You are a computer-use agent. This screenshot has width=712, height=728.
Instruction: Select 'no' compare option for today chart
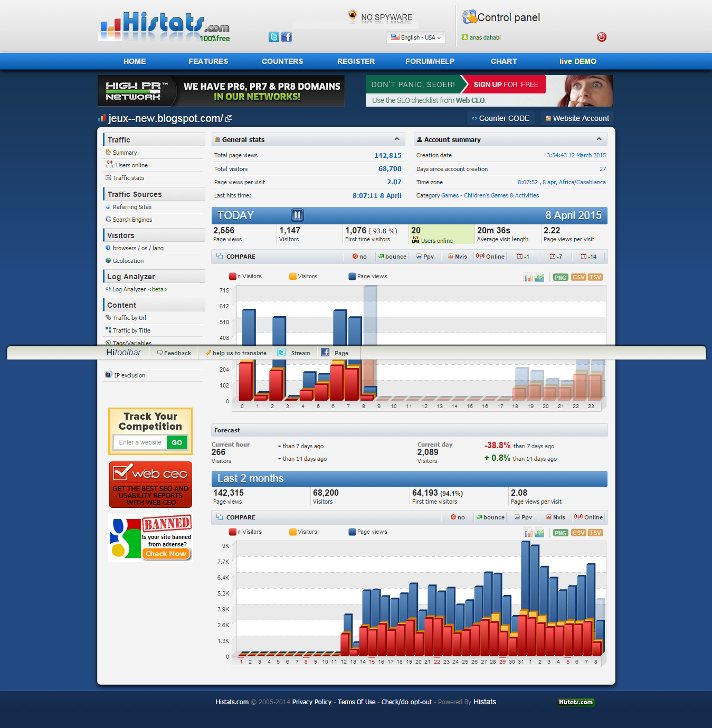(359, 257)
